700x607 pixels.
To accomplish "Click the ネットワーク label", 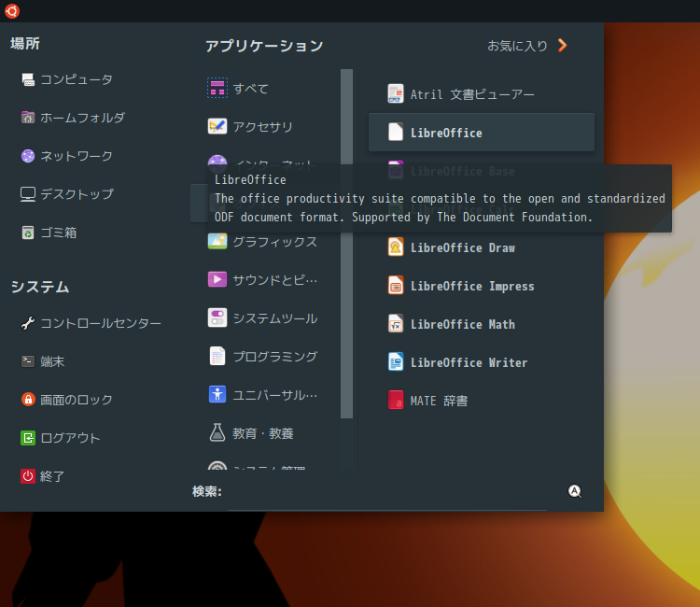I will [x=77, y=156].
